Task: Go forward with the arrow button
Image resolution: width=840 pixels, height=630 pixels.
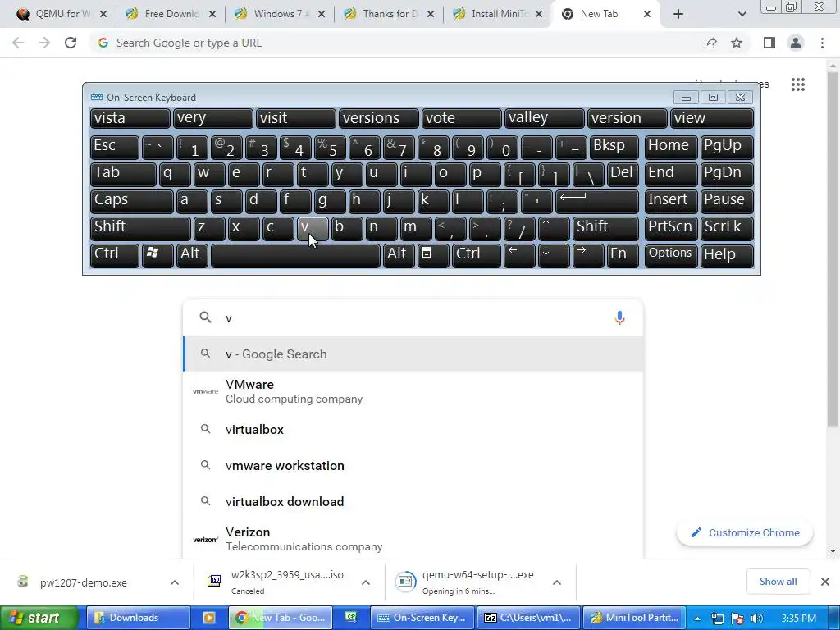Action: click(44, 43)
